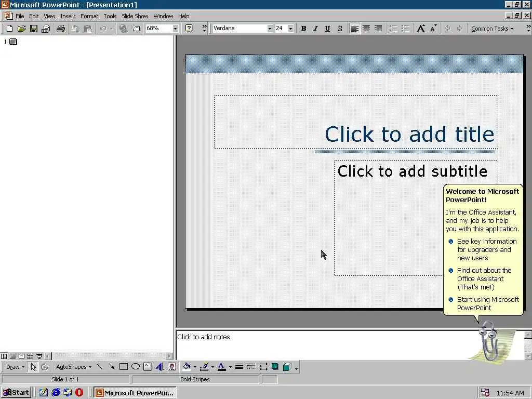Set Align Left text alignment
Image resolution: width=532 pixels, height=399 pixels.
[354, 29]
